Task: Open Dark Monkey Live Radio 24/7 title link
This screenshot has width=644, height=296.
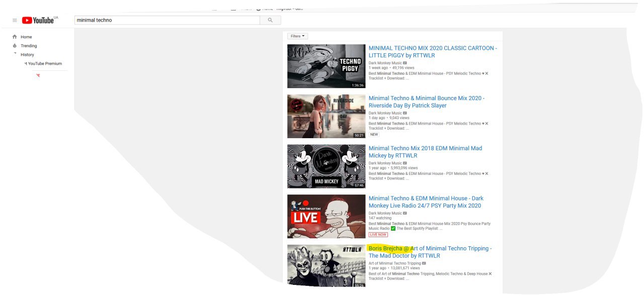Action: [x=426, y=202]
